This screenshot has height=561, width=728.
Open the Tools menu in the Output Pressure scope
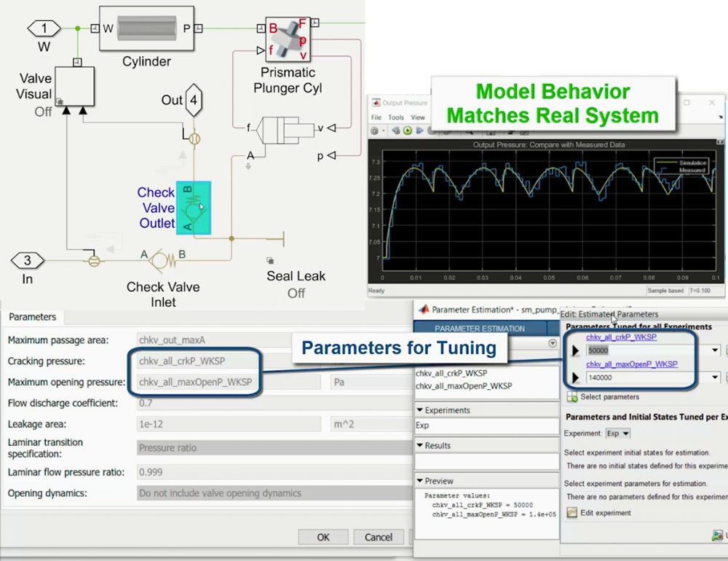pos(397,117)
